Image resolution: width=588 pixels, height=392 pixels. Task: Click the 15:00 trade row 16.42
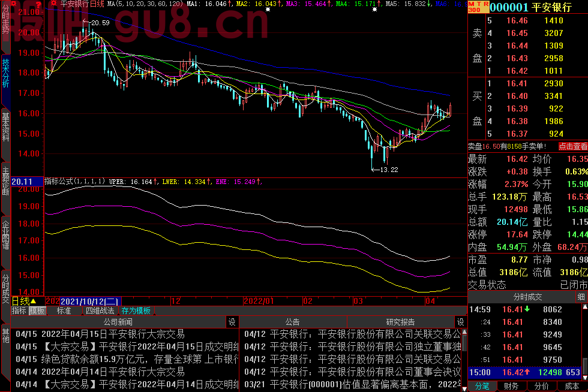[x=524, y=372]
